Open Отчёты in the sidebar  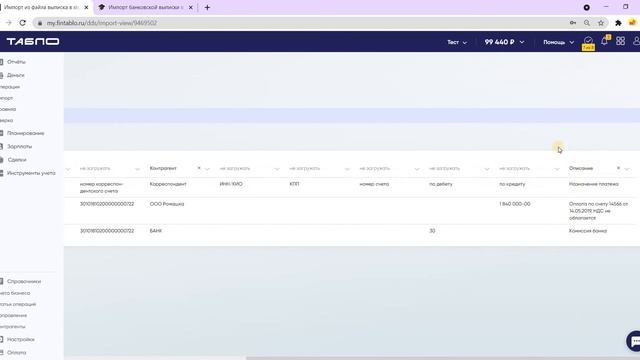click(x=16, y=62)
